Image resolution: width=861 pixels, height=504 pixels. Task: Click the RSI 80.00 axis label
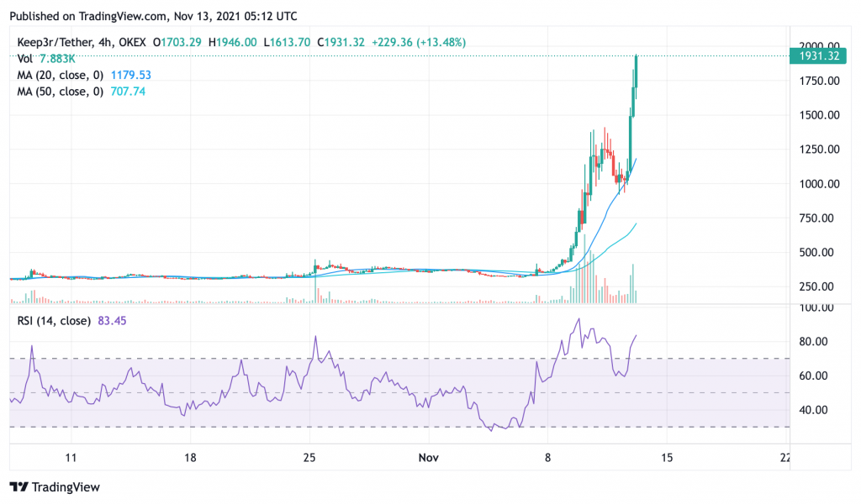click(x=813, y=341)
